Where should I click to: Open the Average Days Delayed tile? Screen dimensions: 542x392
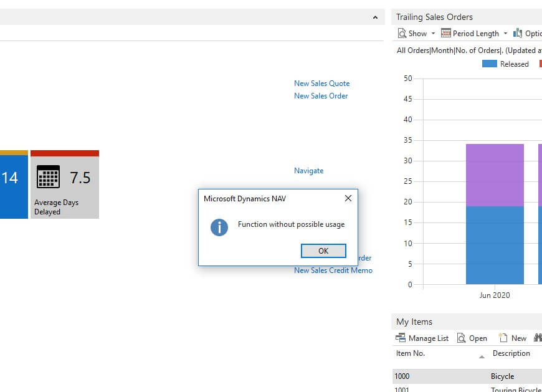(x=65, y=184)
